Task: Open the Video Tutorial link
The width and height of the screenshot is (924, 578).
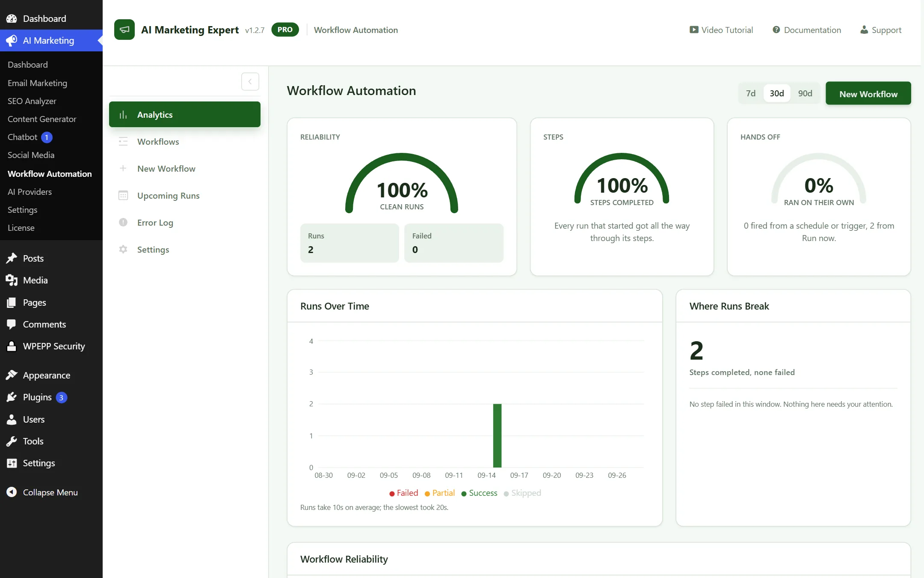Action: point(721,30)
